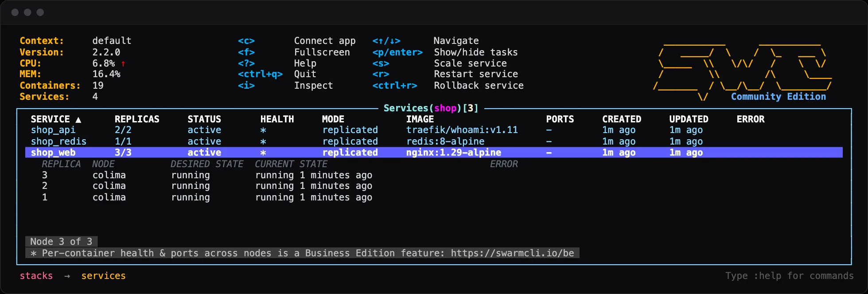Screen dimensions: 868x294
Task: Click the DESIRED STATE column header
Action: click(x=207, y=164)
